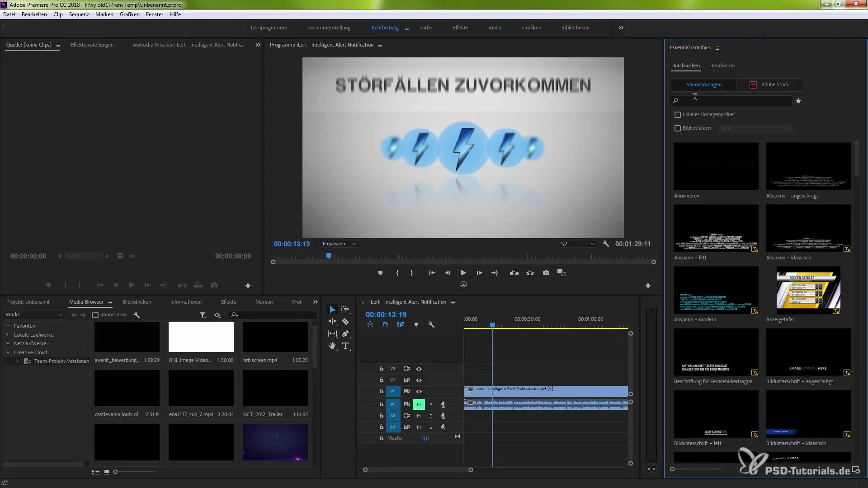Click the Extract button in Program monitor
The height and width of the screenshot is (488, 868).
click(530, 273)
